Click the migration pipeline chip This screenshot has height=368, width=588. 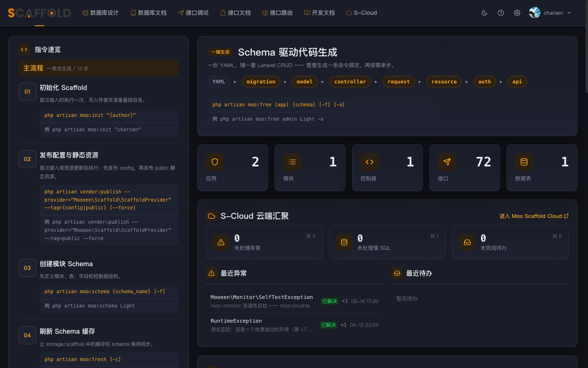coord(261,82)
